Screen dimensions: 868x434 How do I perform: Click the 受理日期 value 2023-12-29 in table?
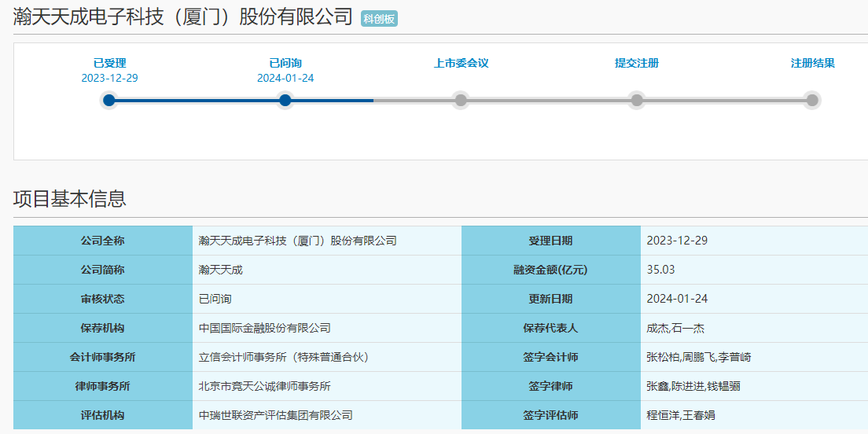[x=677, y=241]
